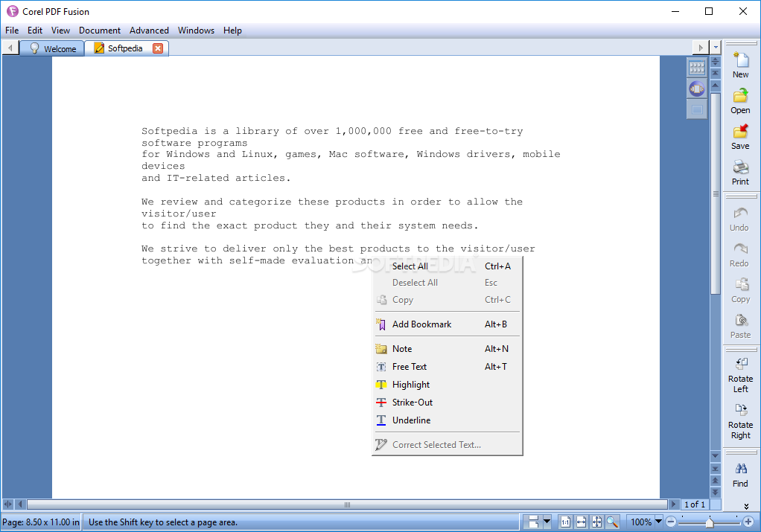Click the Open folder icon in the toolbar
Image resolution: width=761 pixels, height=532 pixels.
pyautogui.click(x=741, y=95)
